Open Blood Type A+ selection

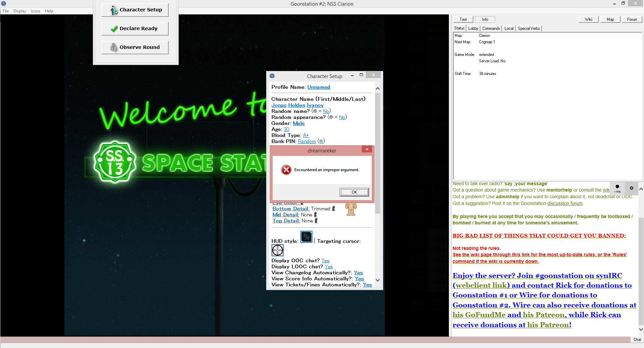point(306,135)
